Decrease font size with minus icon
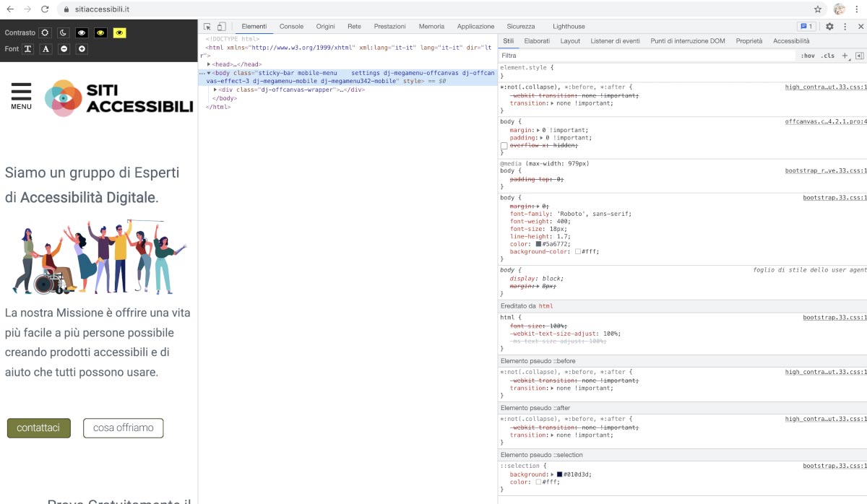 64,49
